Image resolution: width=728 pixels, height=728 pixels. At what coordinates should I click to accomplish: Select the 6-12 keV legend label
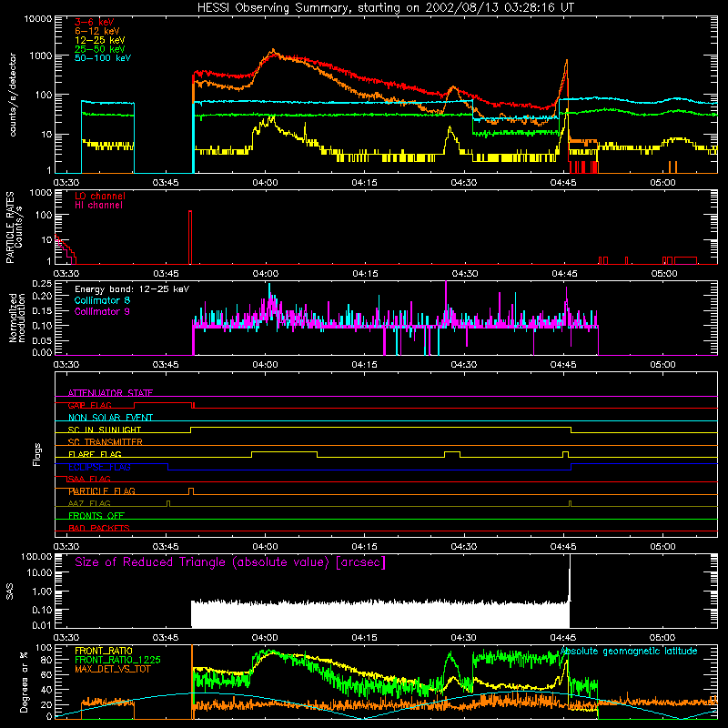pyautogui.click(x=97, y=31)
